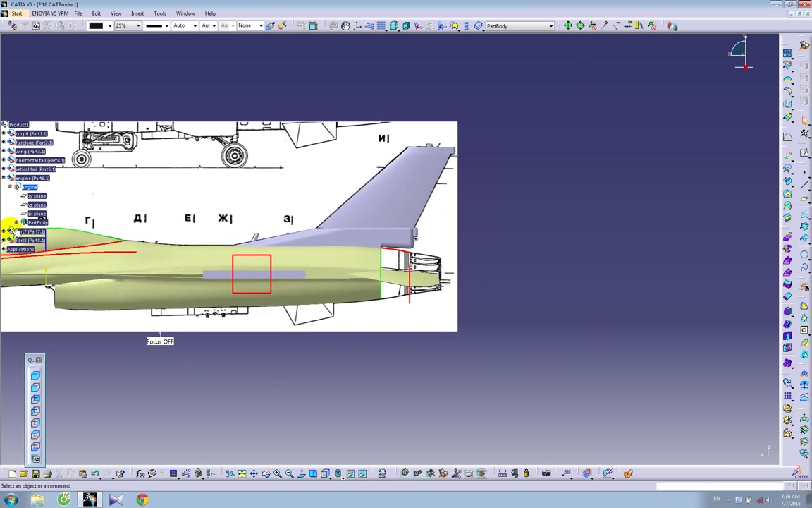This screenshot has width=812, height=508.
Task: Select the second view cube in Quick View toolbar
Action: click(x=35, y=387)
